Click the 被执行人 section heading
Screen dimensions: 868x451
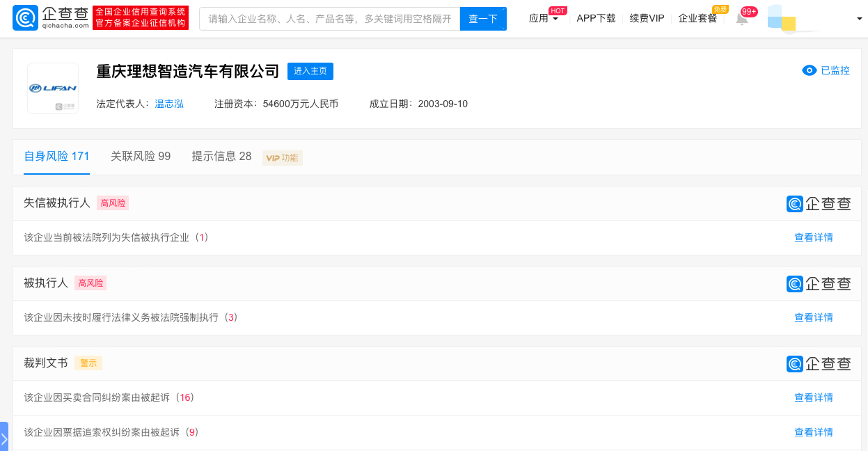[x=46, y=283]
